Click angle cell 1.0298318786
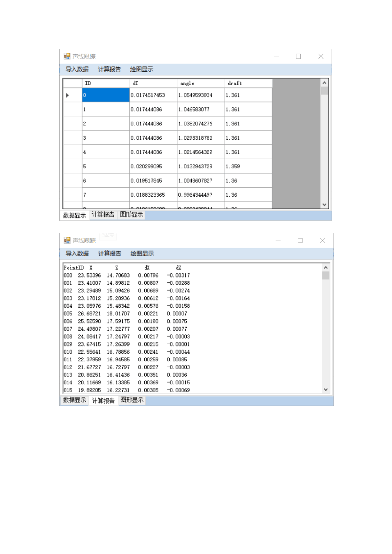The width and height of the screenshot is (392, 554). [201, 138]
